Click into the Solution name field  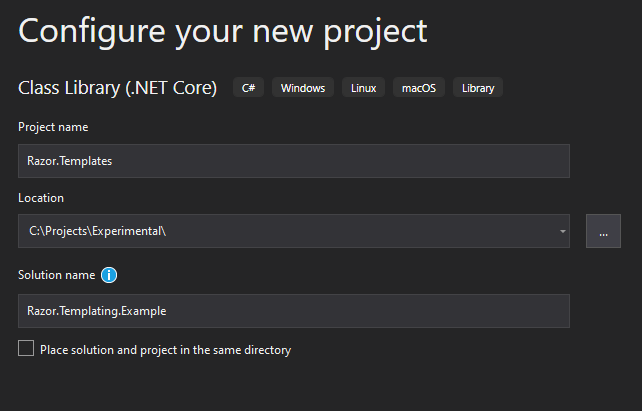pyautogui.click(x=294, y=311)
